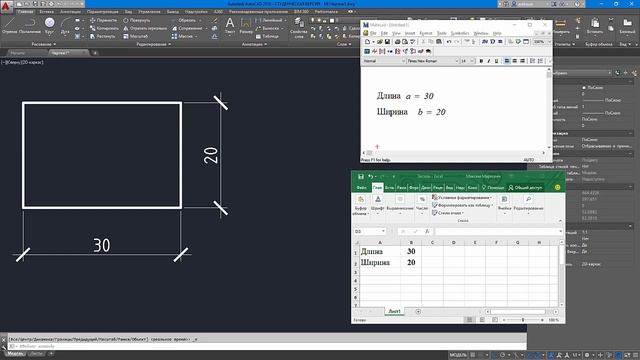Open the Insert menu in Mathcad
The height and width of the screenshot is (360, 640).
point(409,33)
